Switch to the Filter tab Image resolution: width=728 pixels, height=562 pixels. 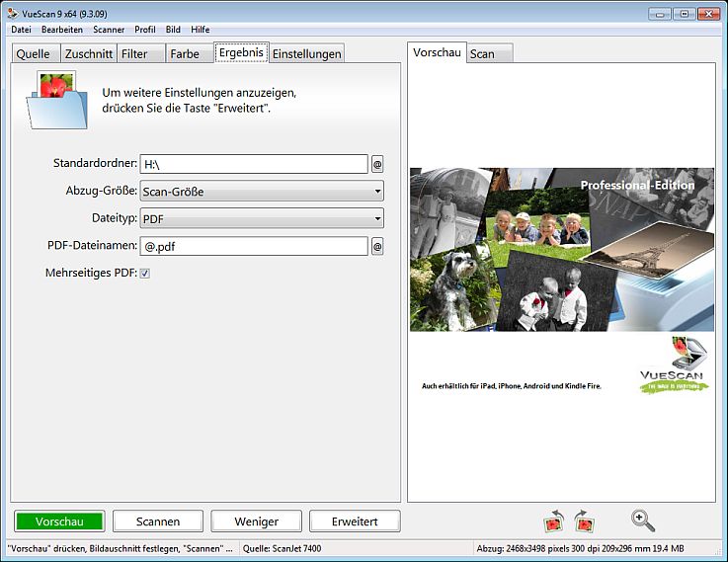(x=141, y=54)
